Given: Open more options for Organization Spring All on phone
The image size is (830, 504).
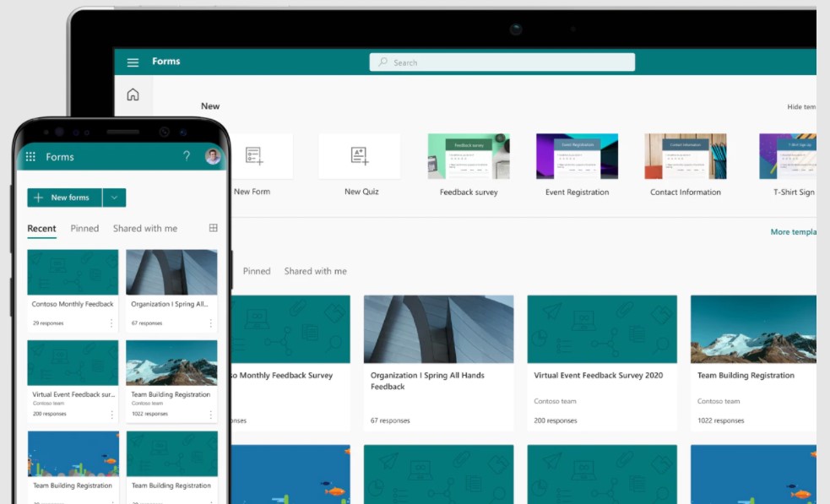Looking at the screenshot, I should click(x=211, y=323).
